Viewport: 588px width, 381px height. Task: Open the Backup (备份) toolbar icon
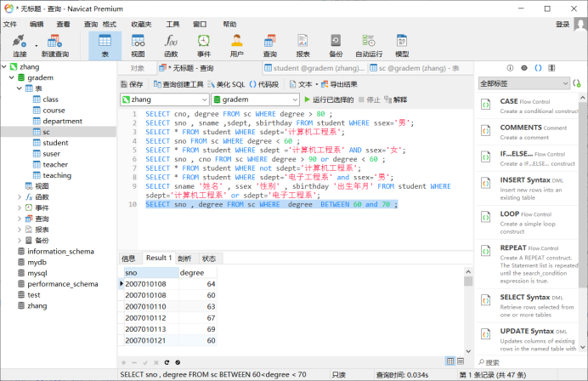[336, 45]
